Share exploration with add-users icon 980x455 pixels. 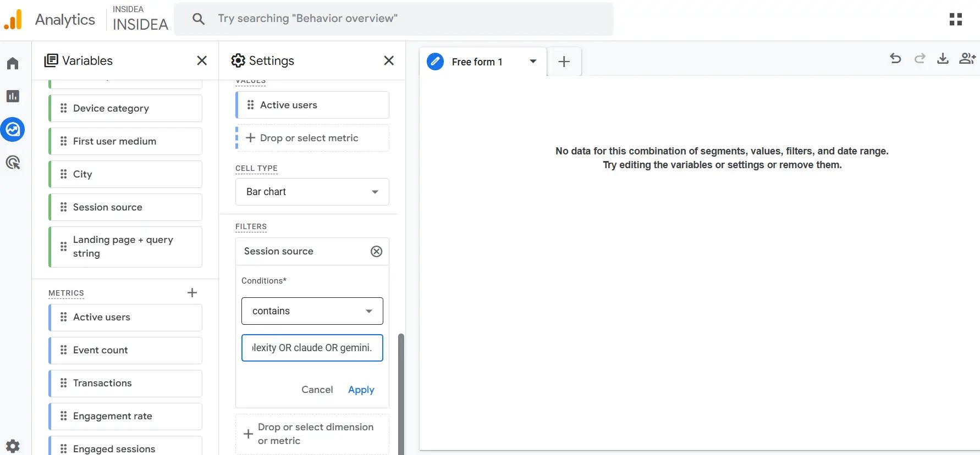pyautogui.click(x=967, y=58)
